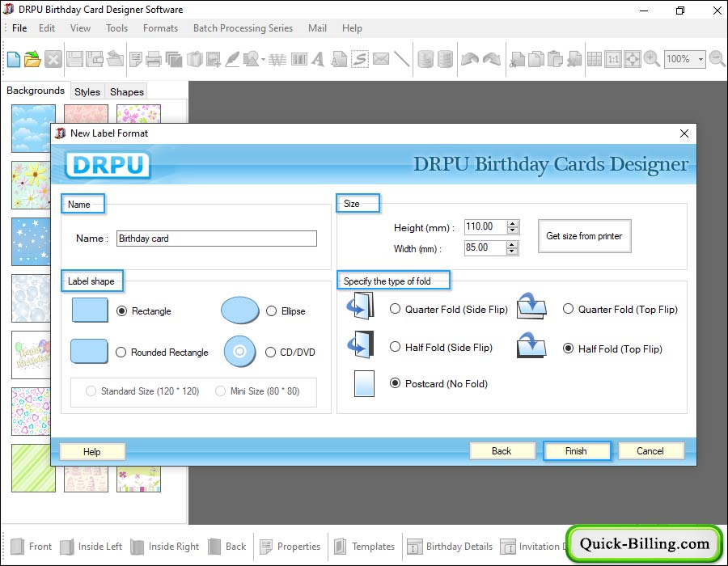Click the Paste clipboard toolbar icon
Screen dimensions: 728x566
(x=555, y=59)
